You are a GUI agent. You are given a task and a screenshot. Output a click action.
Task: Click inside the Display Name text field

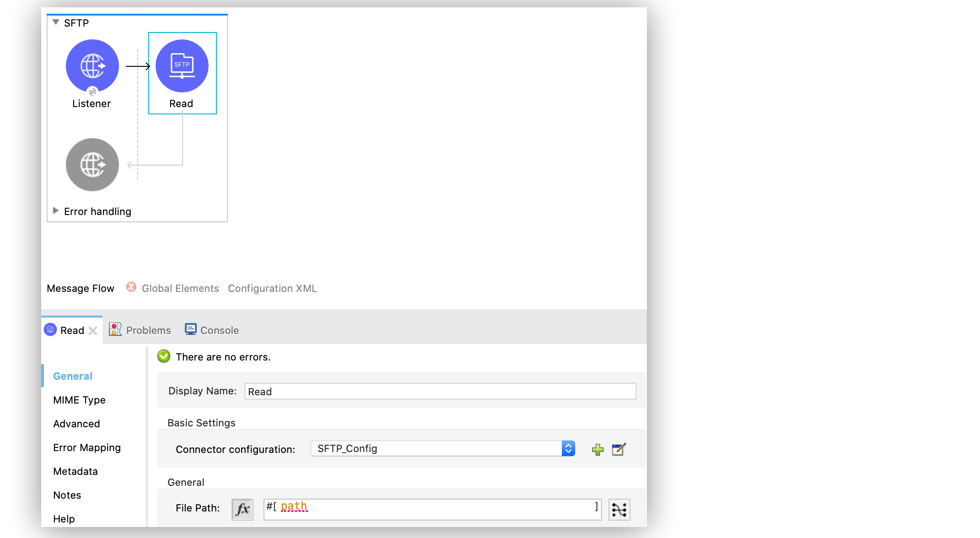click(x=439, y=391)
